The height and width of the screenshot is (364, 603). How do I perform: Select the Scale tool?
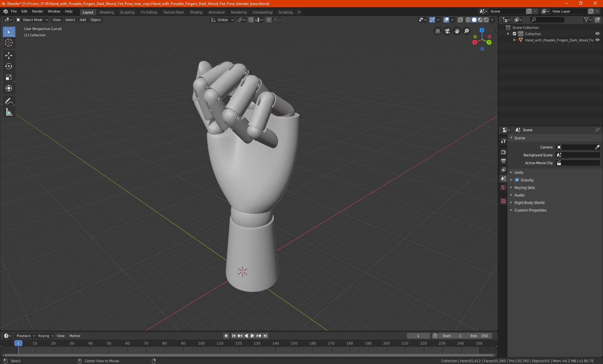(x=9, y=77)
